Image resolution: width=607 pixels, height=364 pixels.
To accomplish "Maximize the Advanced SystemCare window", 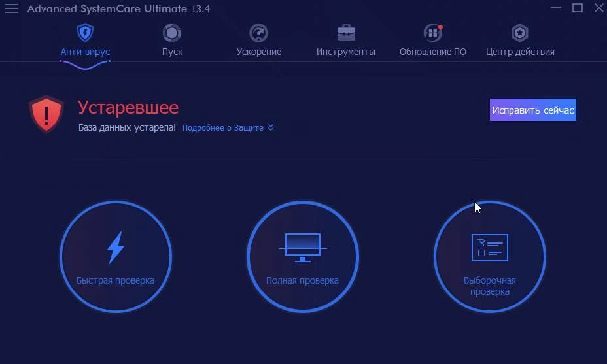I will [578, 8].
